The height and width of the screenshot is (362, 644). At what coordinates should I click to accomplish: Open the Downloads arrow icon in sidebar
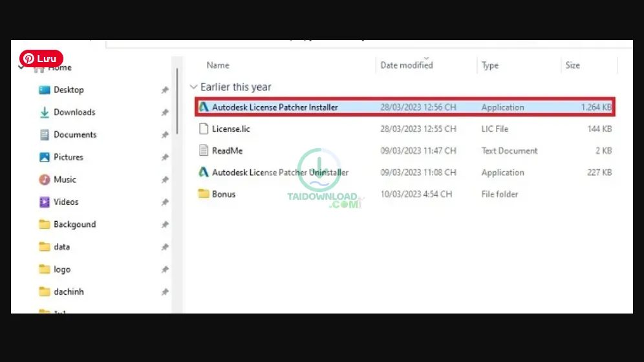(x=45, y=112)
